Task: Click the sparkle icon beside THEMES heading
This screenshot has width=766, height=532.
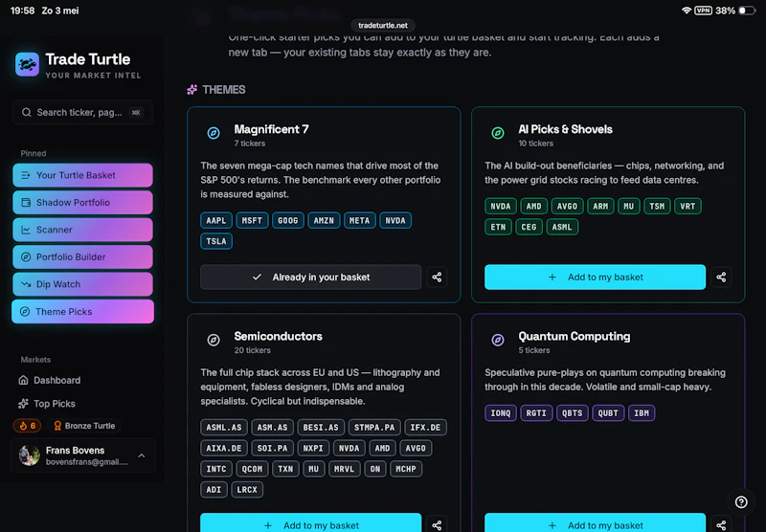Action: point(192,90)
